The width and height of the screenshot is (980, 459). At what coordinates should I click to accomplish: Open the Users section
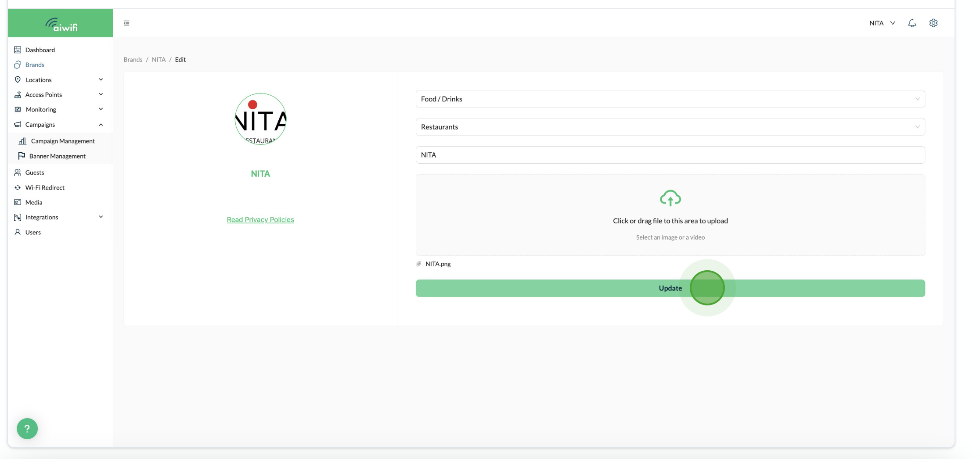click(x=33, y=232)
